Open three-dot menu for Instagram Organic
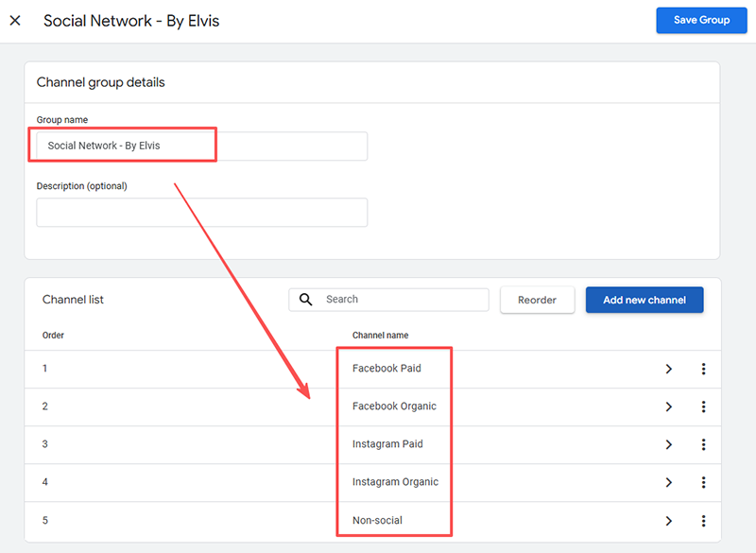This screenshot has width=756, height=553. (703, 482)
